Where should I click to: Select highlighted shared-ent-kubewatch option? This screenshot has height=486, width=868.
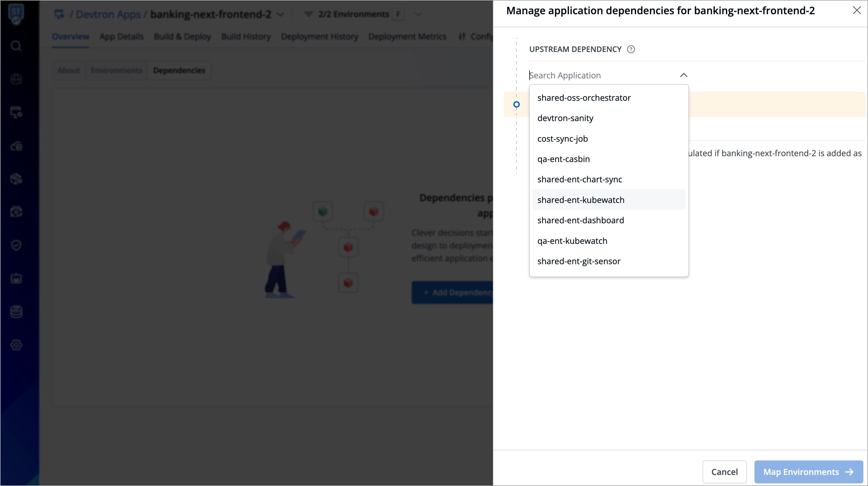[581, 200]
